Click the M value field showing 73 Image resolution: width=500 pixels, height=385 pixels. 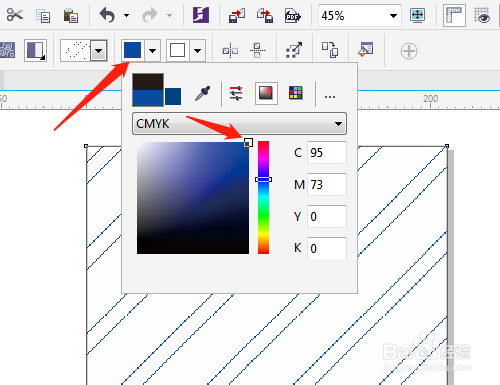(x=327, y=184)
